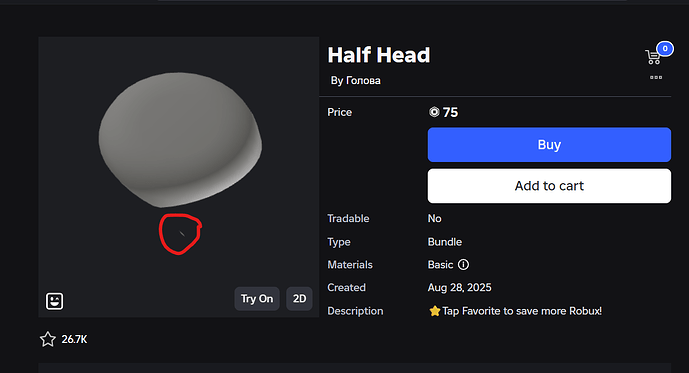This screenshot has width=689, height=373.
Task: Click the description text about Robux
Action: pos(522,311)
